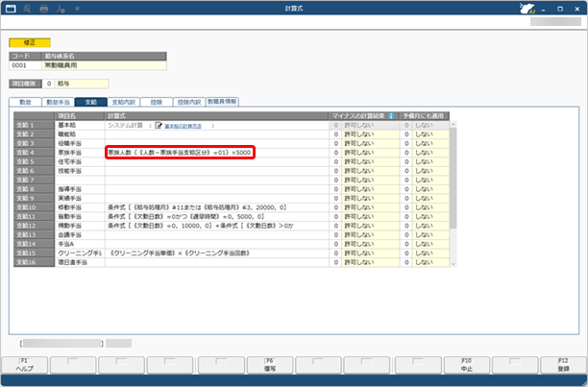Click info icon next to マイナスの計算結果
The height and width of the screenshot is (387, 588).
click(392, 115)
